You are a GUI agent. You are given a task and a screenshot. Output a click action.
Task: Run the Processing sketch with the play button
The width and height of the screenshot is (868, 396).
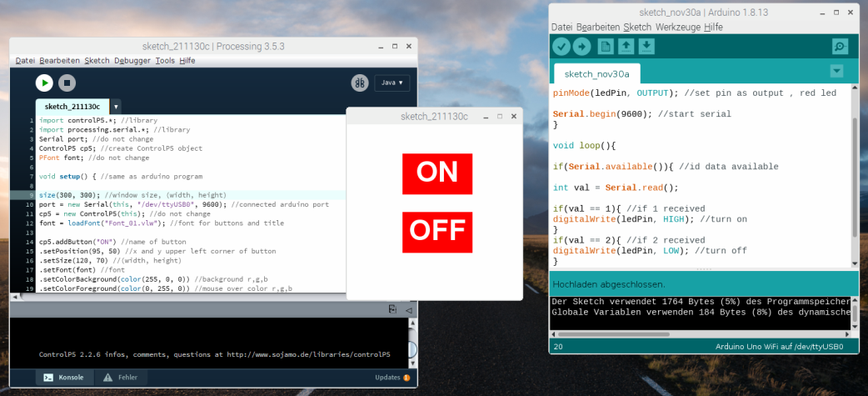click(44, 83)
